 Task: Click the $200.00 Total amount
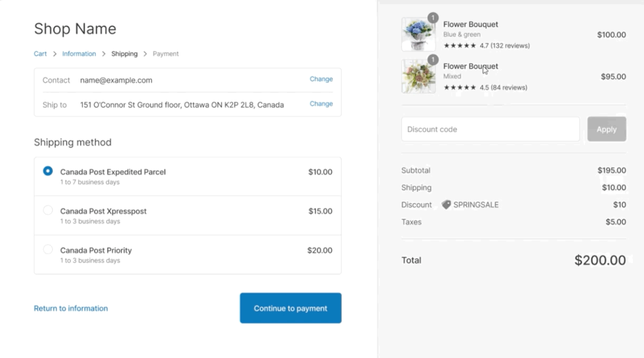click(x=600, y=260)
